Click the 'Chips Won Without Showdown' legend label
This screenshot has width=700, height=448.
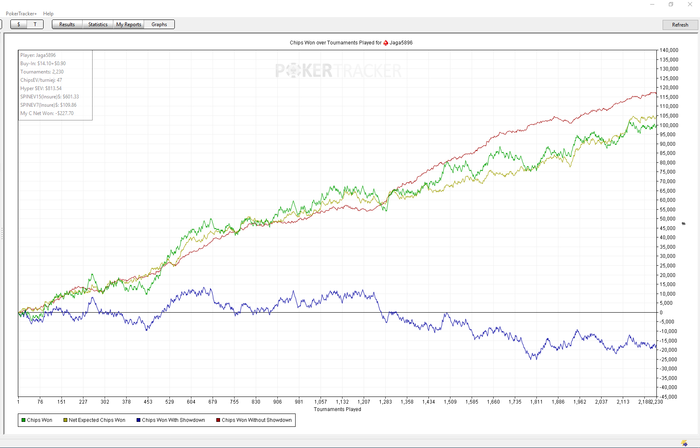pyautogui.click(x=257, y=420)
